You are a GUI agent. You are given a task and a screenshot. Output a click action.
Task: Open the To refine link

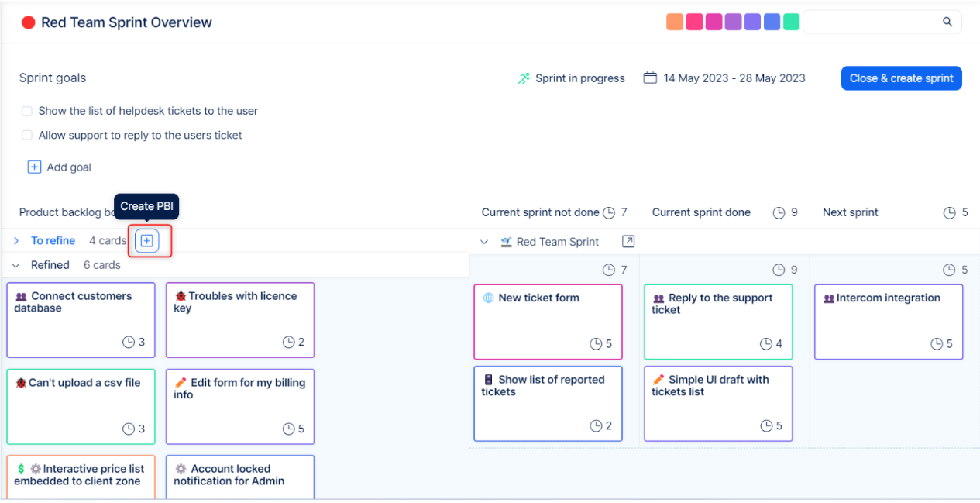click(x=53, y=241)
